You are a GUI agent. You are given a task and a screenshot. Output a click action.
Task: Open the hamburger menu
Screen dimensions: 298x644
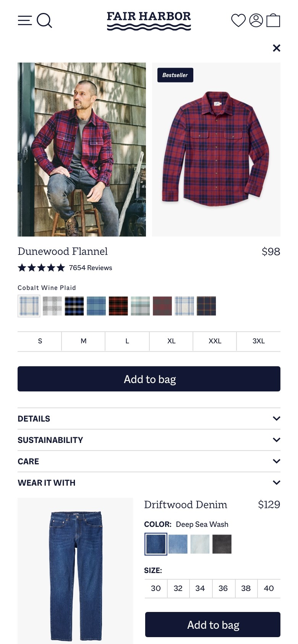(25, 21)
